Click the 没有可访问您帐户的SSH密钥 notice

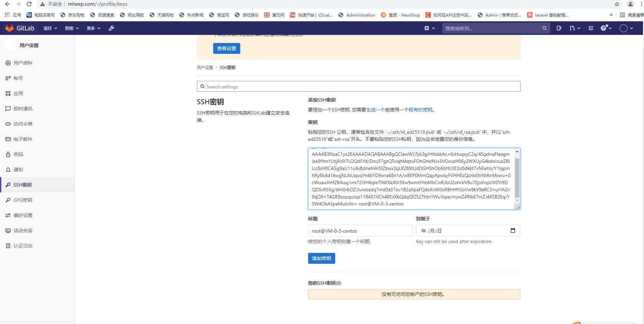[414, 294]
